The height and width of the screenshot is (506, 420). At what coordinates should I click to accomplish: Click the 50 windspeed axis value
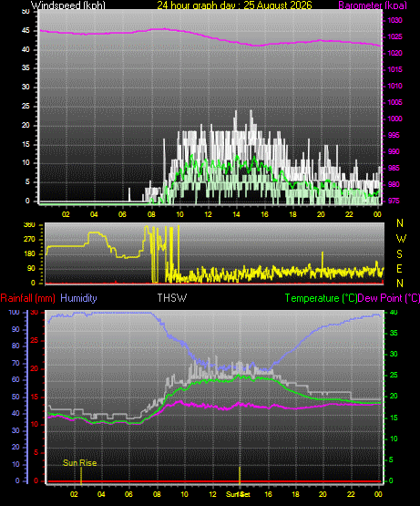point(26,11)
